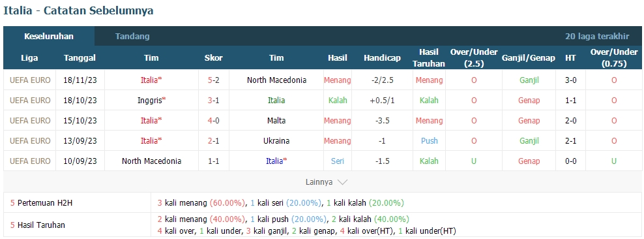Click the Ganjil/Genap column header
The height and width of the screenshot is (239, 644).
point(529,58)
